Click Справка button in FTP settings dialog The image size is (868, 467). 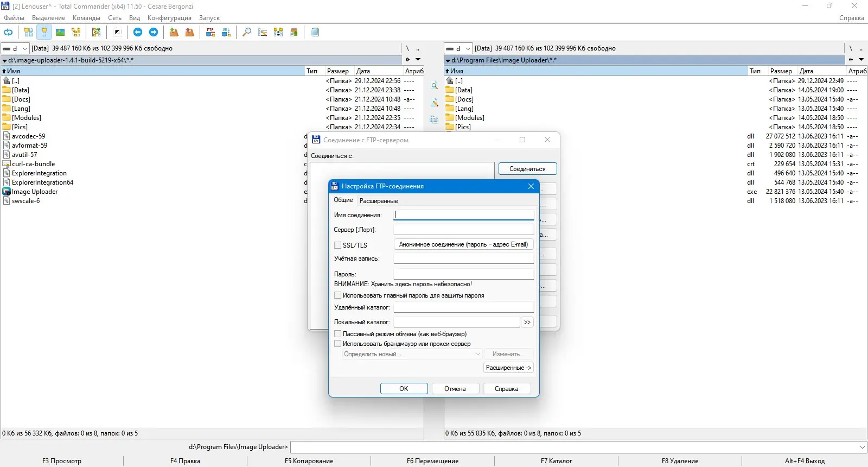(507, 389)
